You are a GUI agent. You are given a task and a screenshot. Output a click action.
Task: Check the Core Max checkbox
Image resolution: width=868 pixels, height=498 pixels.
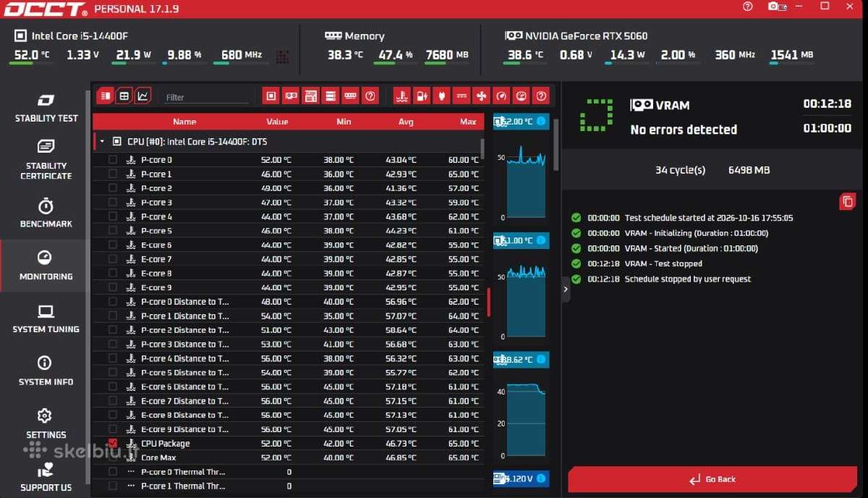(x=112, y=457)
